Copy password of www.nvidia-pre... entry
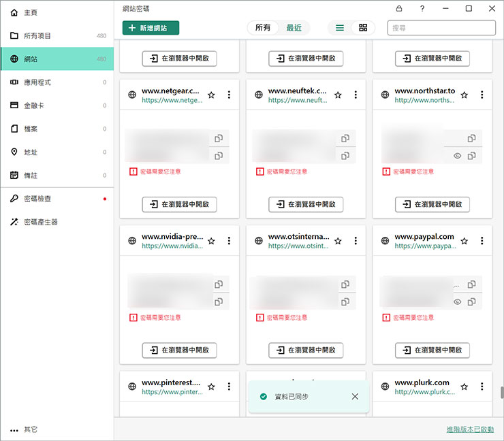Screen dimensions: 504x441 click(x=219, y=301)
